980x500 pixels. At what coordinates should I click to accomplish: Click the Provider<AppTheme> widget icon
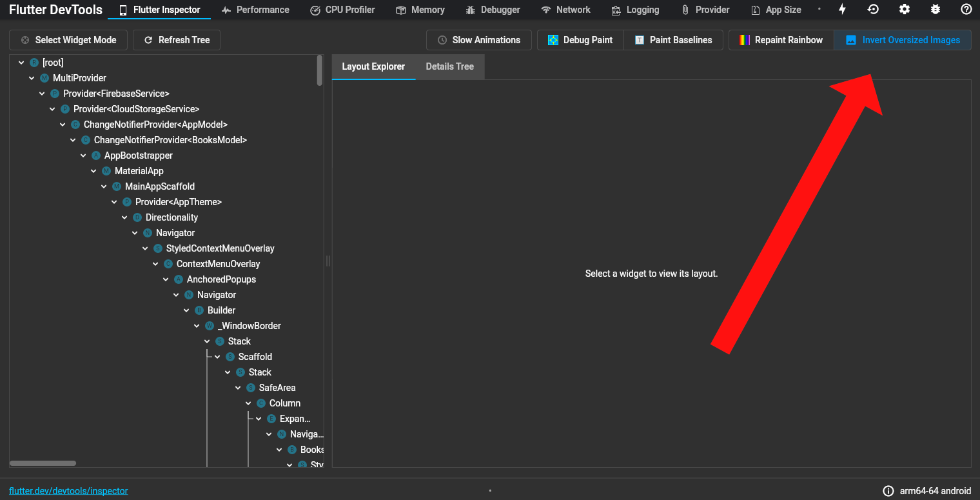pyautogui.click(x=127, y=202)
